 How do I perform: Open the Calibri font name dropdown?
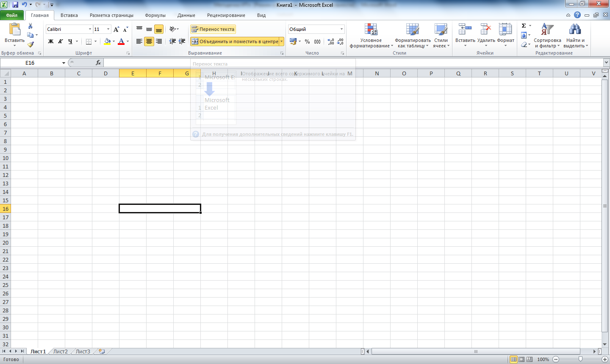point(90,29)
